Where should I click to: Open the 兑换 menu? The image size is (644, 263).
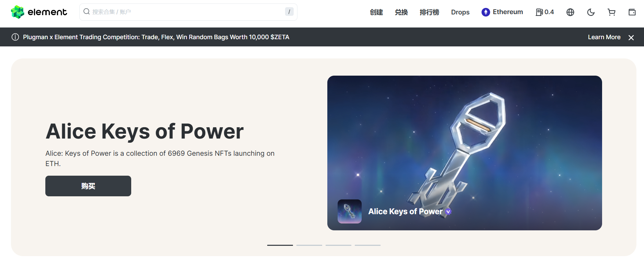[401, 12]
